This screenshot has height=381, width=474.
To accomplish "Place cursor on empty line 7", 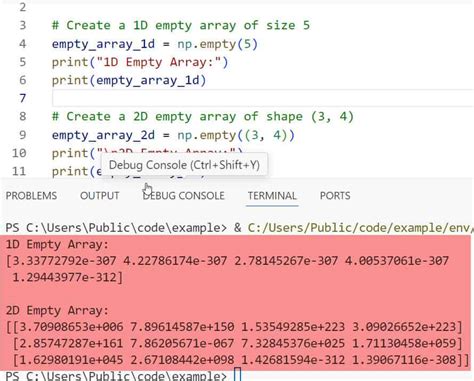I will point(263,98).
